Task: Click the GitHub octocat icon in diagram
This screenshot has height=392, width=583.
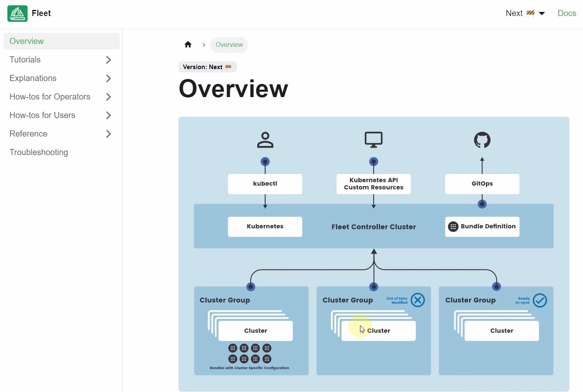Action: 482,140
